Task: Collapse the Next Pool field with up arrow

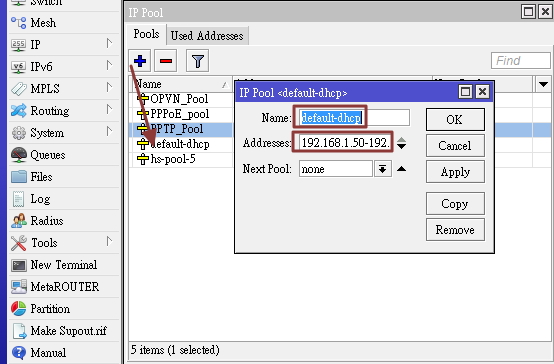Action: tap(401, 169)
